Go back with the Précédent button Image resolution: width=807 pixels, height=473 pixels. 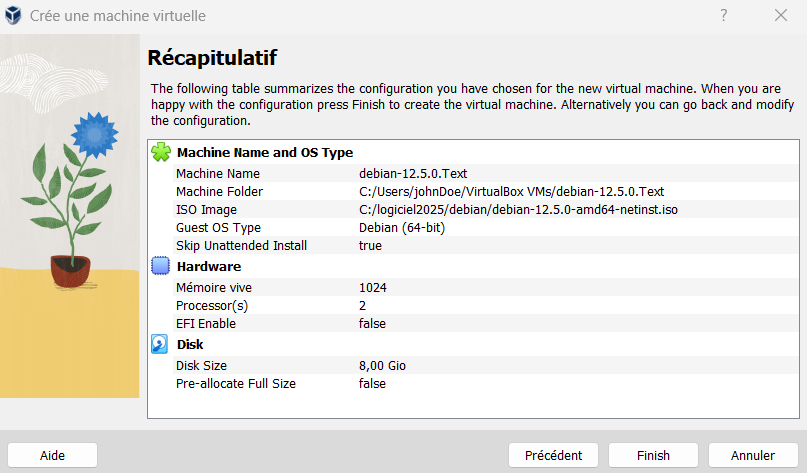pos(553,456)
